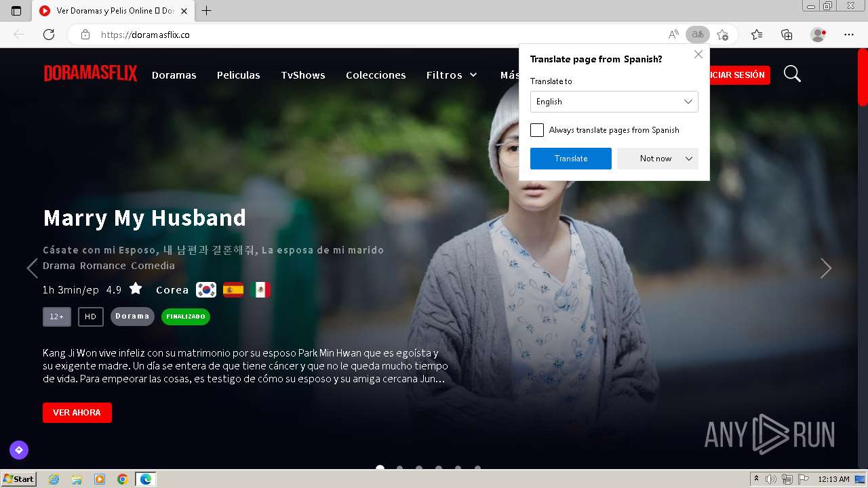Click the browser refresh icon
Screen dimensions: 868x488
coord(49,35)
